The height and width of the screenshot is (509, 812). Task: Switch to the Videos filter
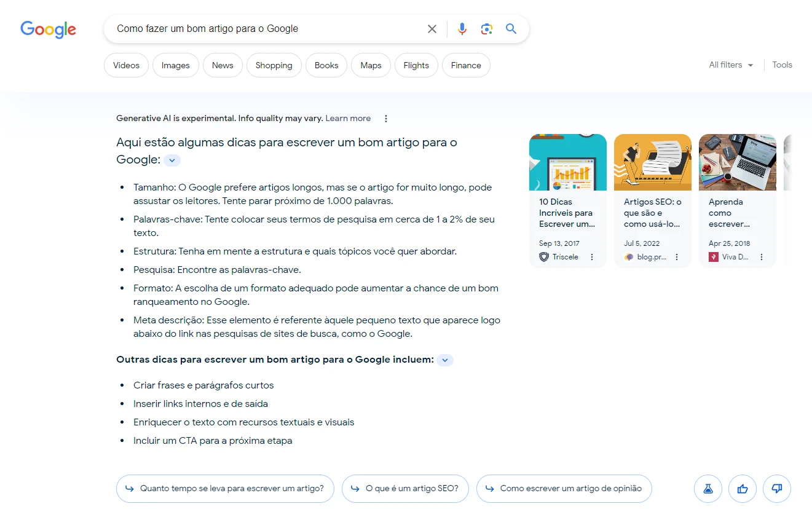[127, 65]
